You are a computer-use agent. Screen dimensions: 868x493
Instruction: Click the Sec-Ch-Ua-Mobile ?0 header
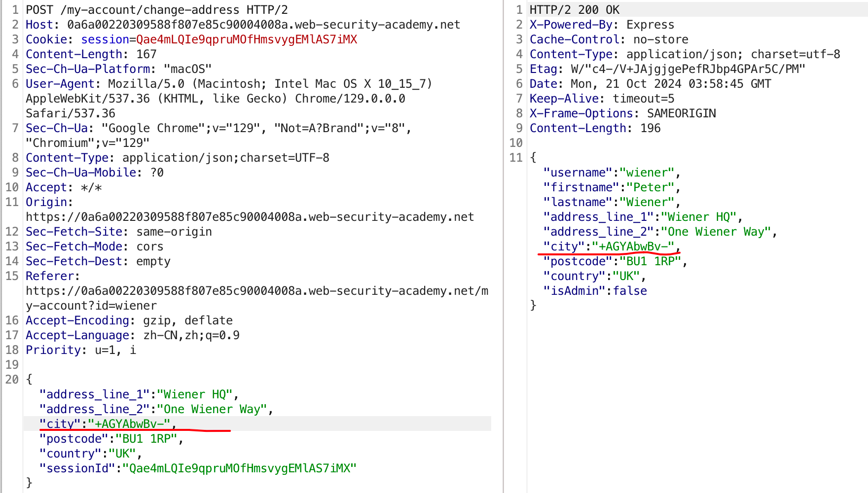[95, 173]
